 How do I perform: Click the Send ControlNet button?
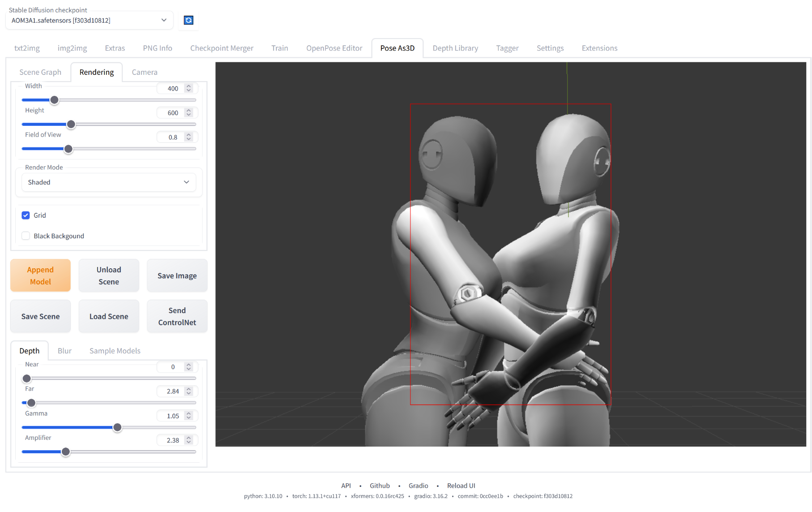click(x=177, y=316)
